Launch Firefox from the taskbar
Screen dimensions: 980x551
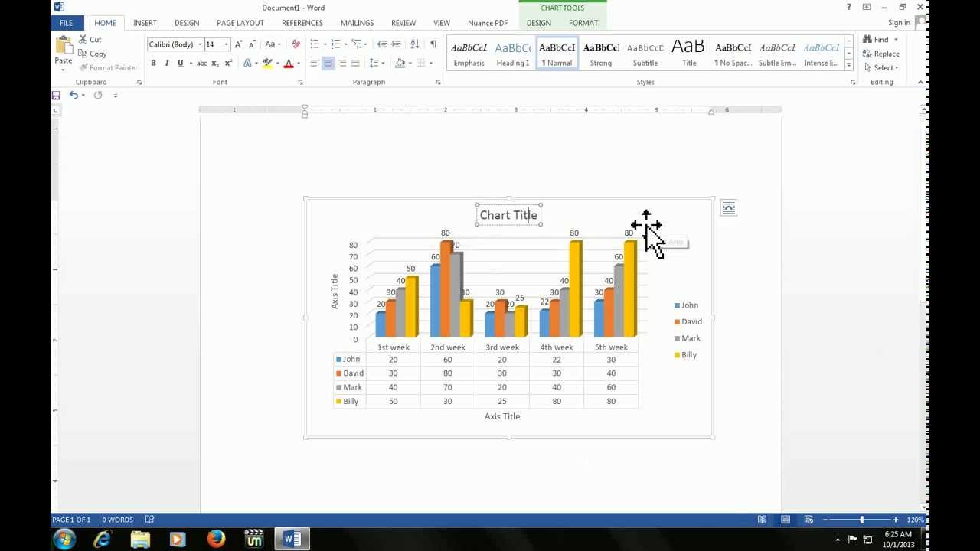click(x=216, y=540)
